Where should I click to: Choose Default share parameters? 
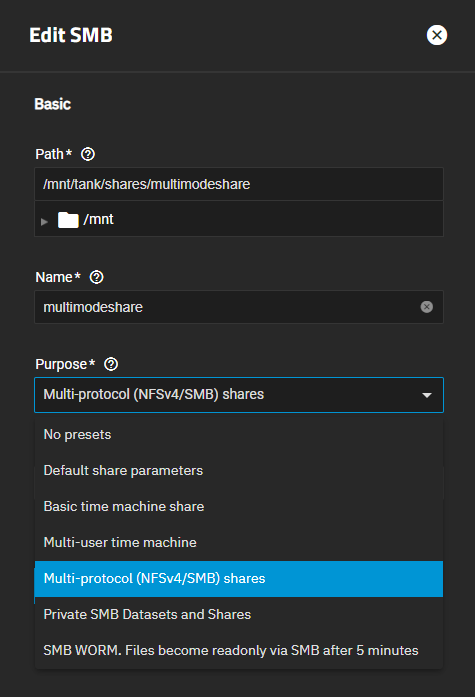[239, 471]
